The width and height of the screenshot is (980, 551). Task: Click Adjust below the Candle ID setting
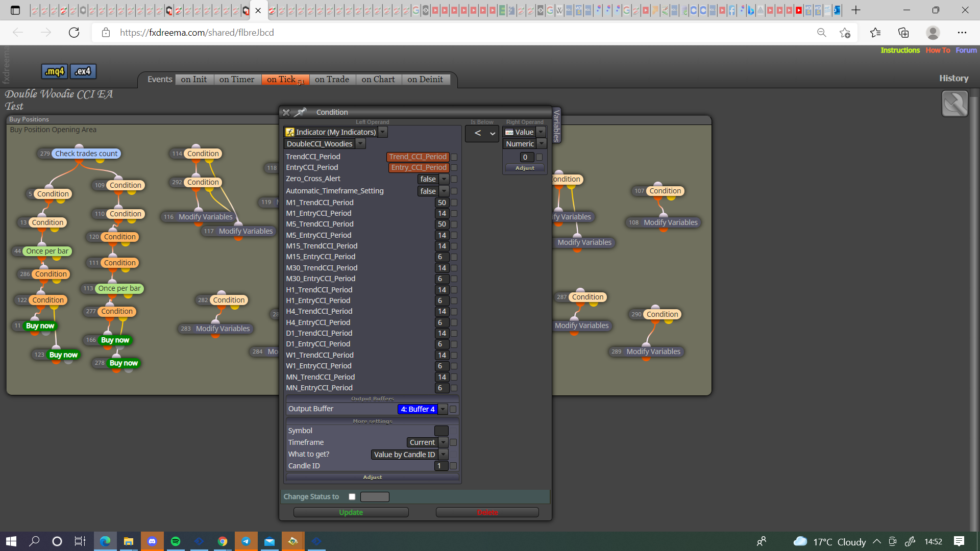[x=373, y=477]
